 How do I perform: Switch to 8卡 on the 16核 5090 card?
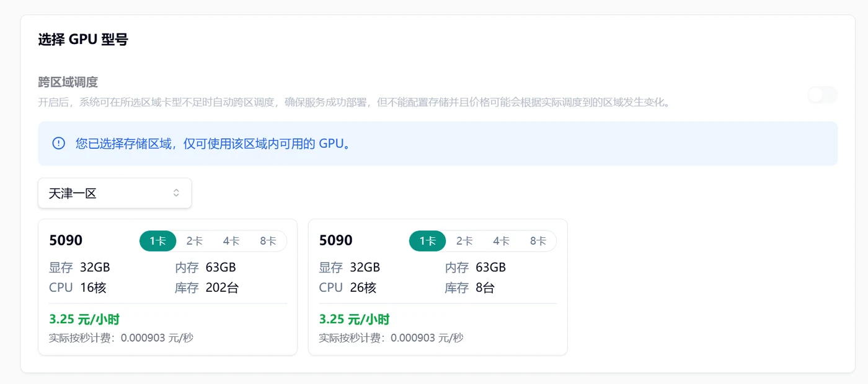click(268, 241)
